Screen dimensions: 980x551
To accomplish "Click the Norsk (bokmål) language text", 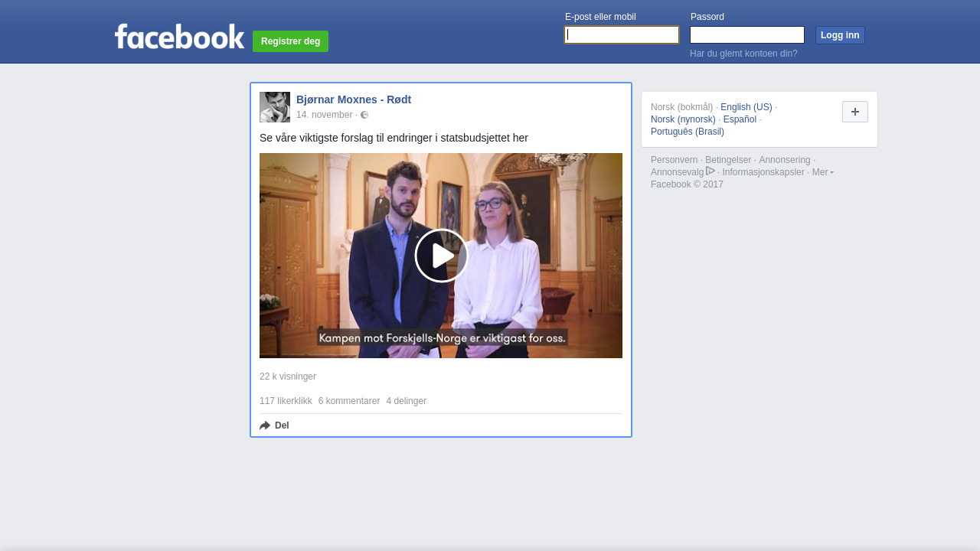I will (x=681, y=107).
